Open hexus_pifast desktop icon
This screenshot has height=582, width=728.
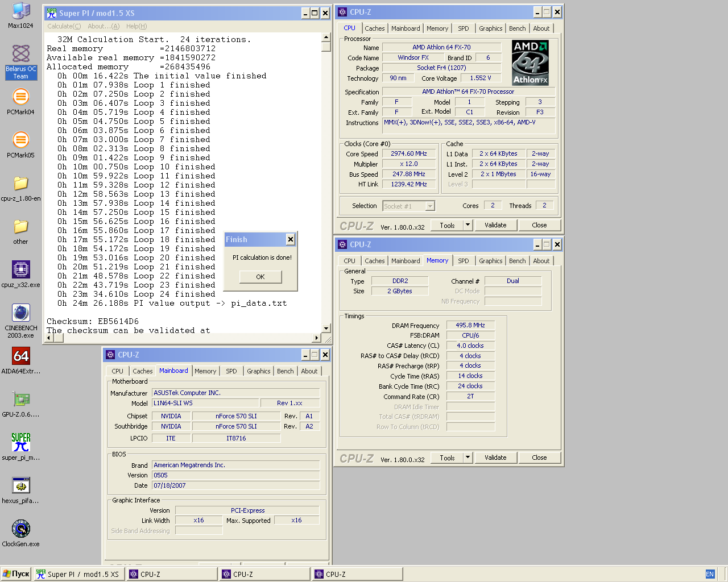21,490
